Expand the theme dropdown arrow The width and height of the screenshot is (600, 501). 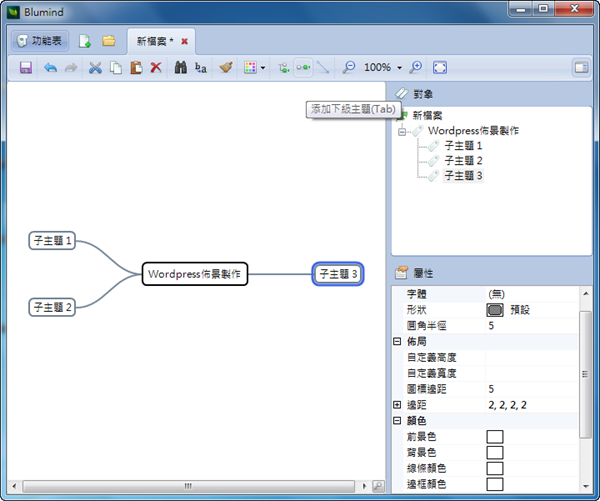tap(263, 68)
